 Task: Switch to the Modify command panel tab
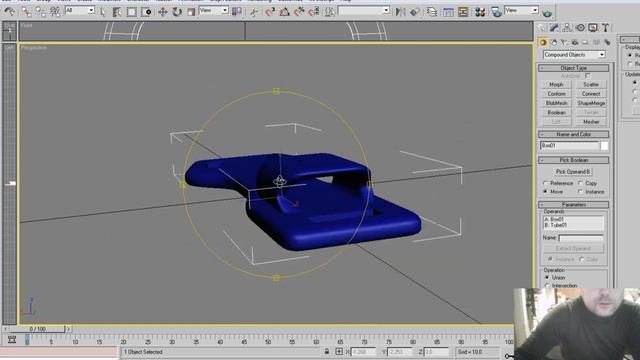[x=554, y=28]
